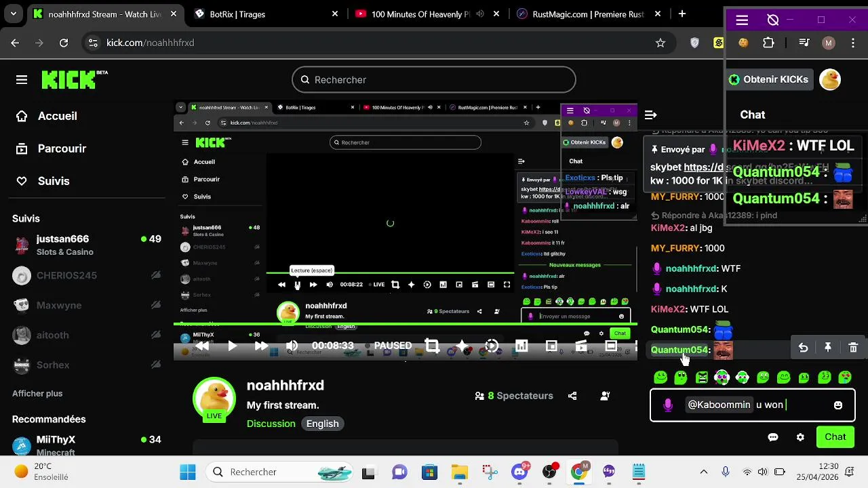Click the Kick Rechercher search field
The height and width of the screenshot is (488, 868).
pos(434,80)
